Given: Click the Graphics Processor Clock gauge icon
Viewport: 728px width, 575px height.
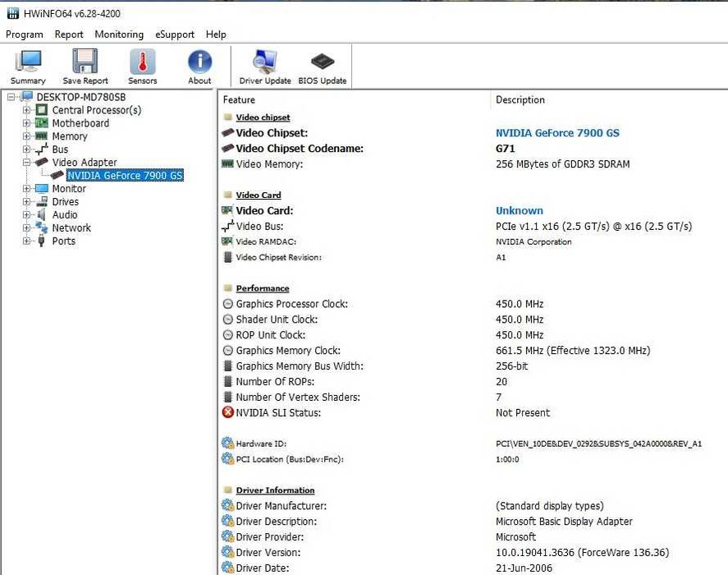Looking at the screenshot, I should [228, 304].
